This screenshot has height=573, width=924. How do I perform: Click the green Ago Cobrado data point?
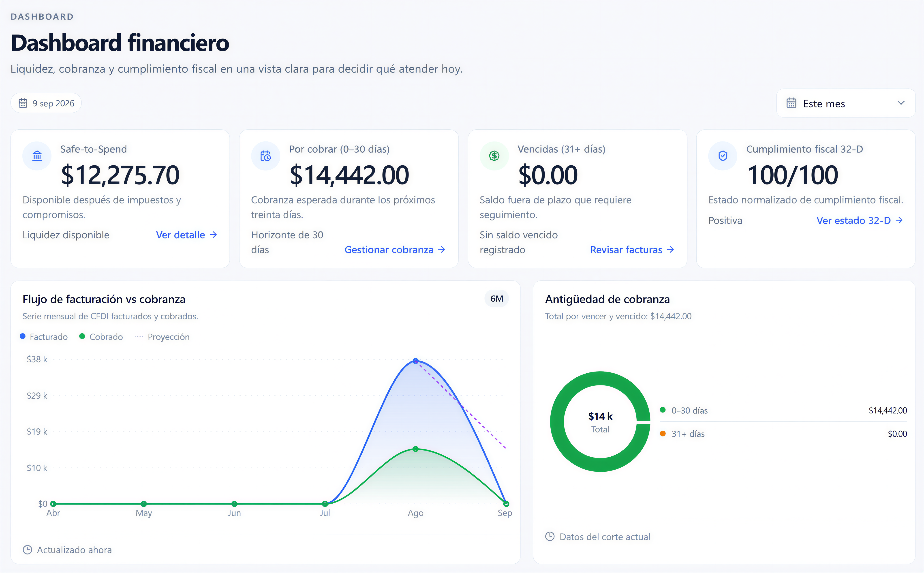(x=415, y=449)
